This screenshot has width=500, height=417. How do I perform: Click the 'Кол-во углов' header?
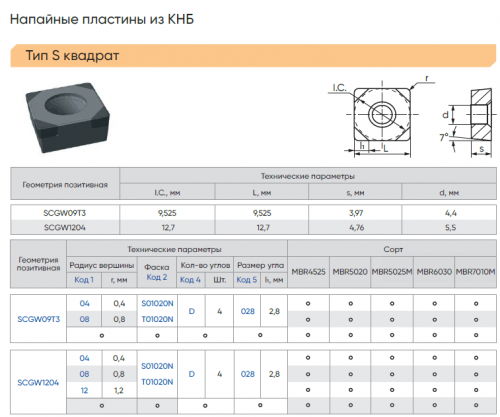[205, 265]
